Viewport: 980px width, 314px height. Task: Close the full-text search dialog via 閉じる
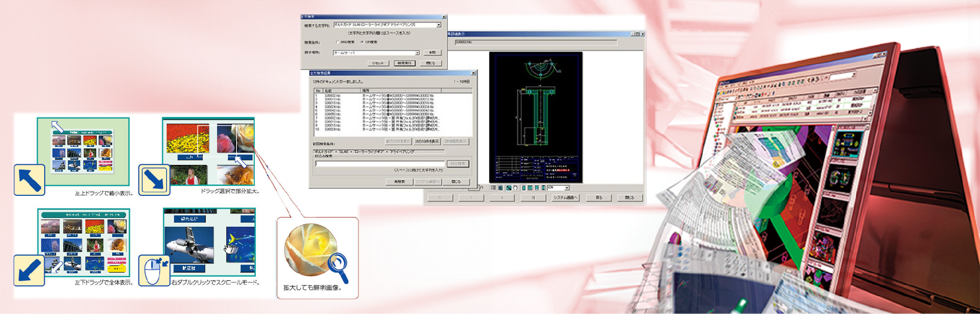tap(431, 63)
